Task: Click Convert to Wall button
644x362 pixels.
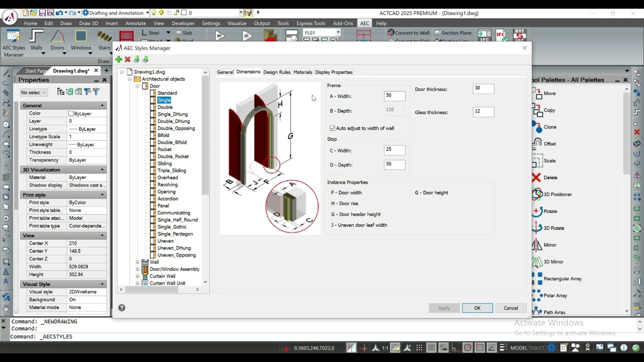Action: [x=408, y=33]
